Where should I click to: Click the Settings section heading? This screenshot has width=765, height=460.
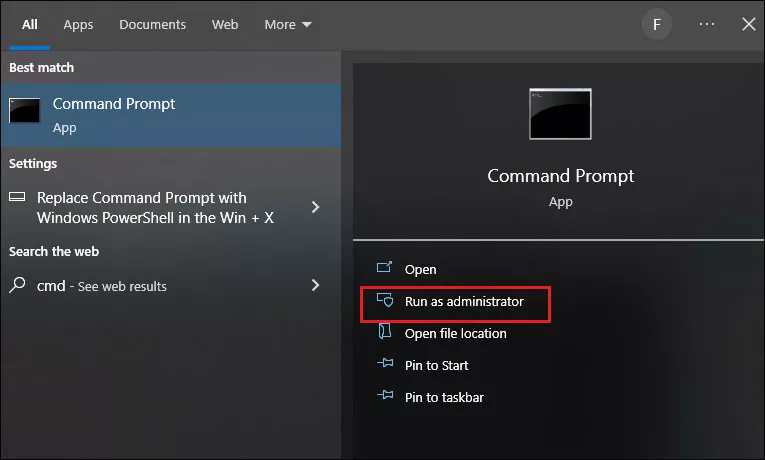coord(33,163)
